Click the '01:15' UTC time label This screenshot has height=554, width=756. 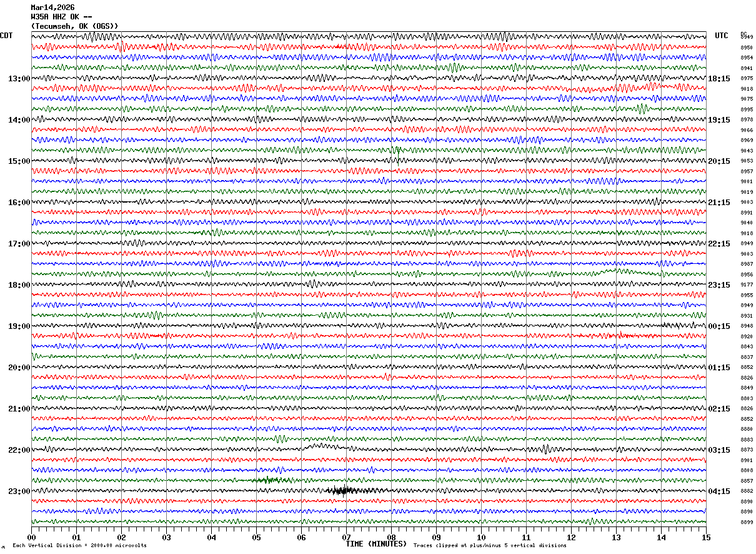[719, 368]
